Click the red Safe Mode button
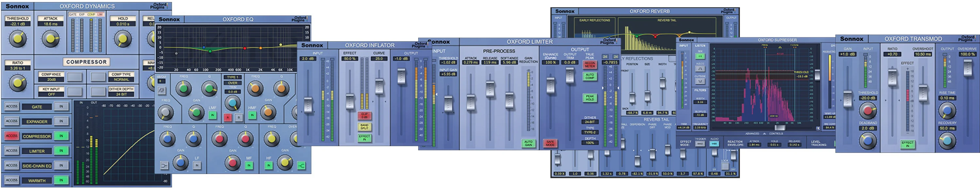Viewport: 980px width, 190px height. click(x=550, y=144)
